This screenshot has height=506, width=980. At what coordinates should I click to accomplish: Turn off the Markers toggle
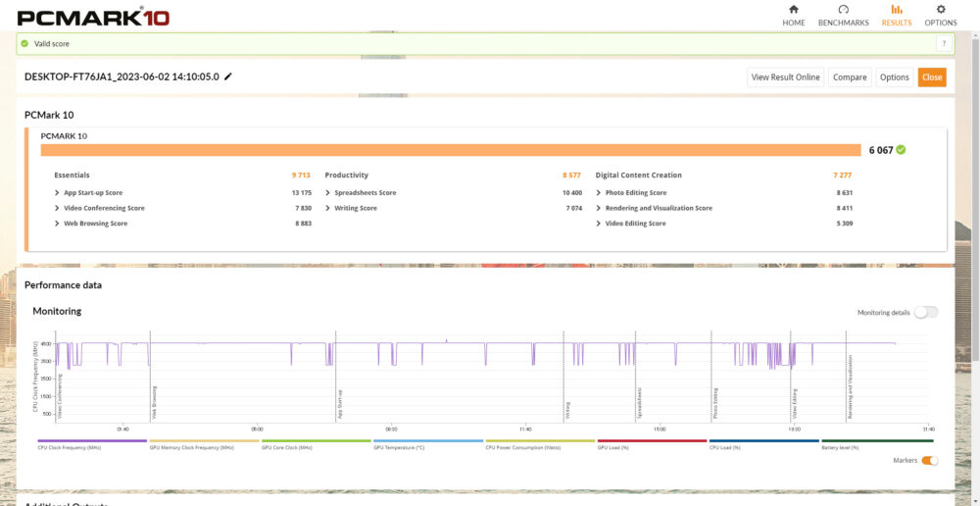(x=930, y=460)
